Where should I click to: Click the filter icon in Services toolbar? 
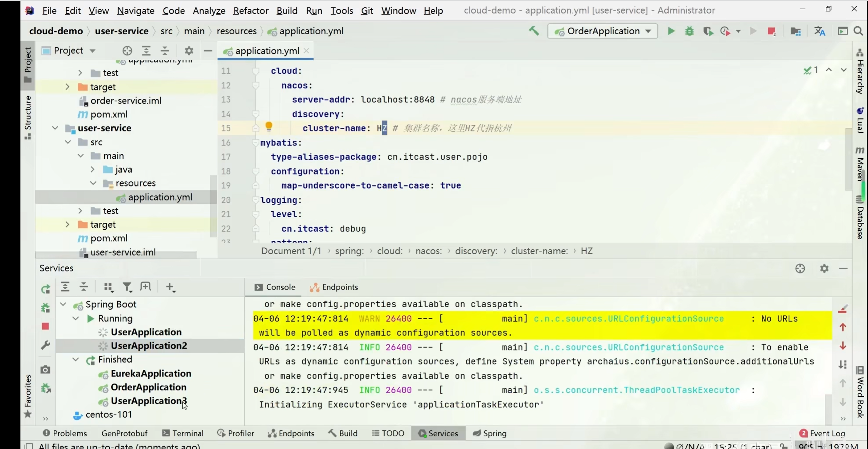coord(127,287)
